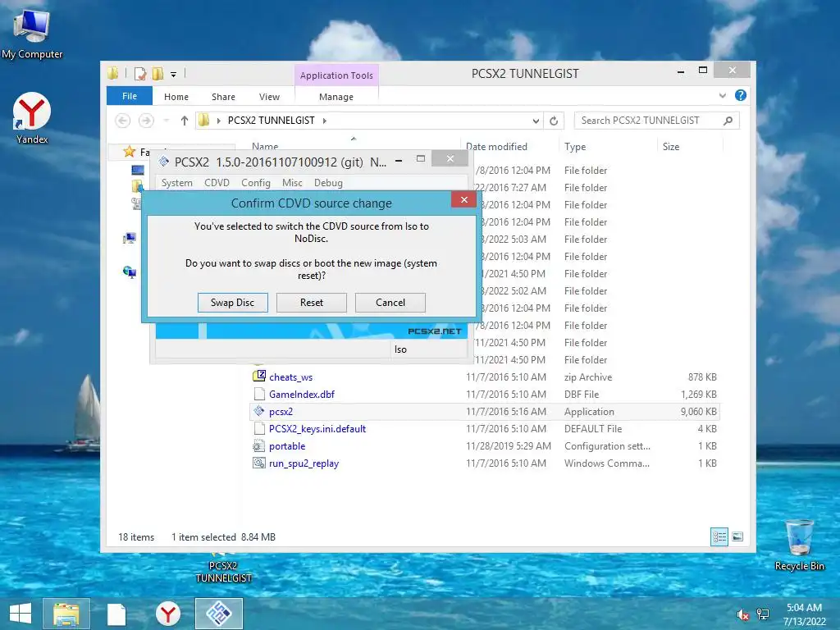Click the PCSX2 taskbar button
The height and width of the screenshot is (630, 840).
218,614
